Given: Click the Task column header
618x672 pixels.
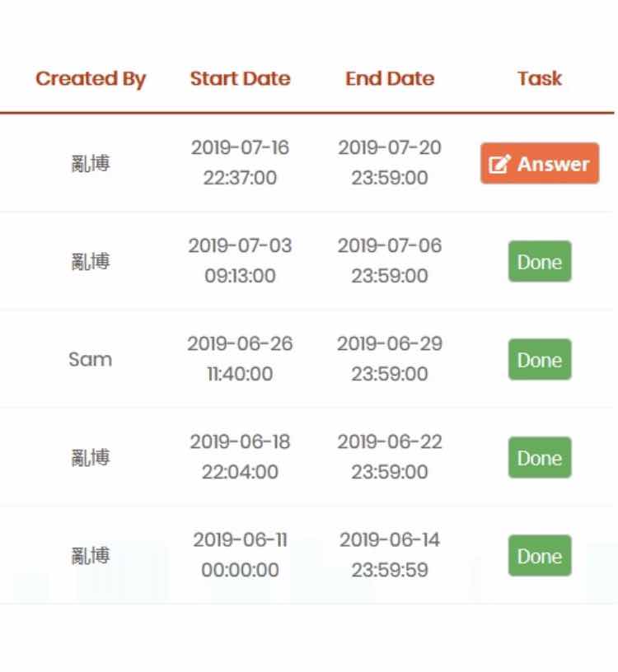Looking at the screenshot, I should click(540, 79).
